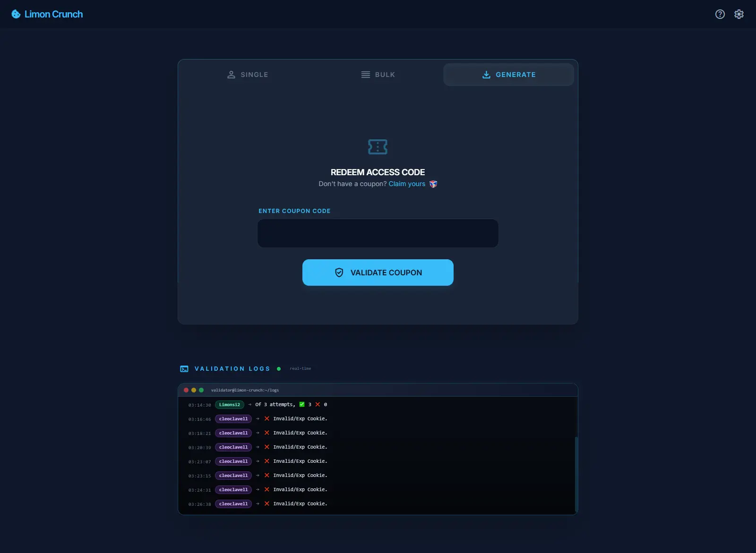Switch to the Single tab
The image size is (756, 553).
(x=247, y=75)
